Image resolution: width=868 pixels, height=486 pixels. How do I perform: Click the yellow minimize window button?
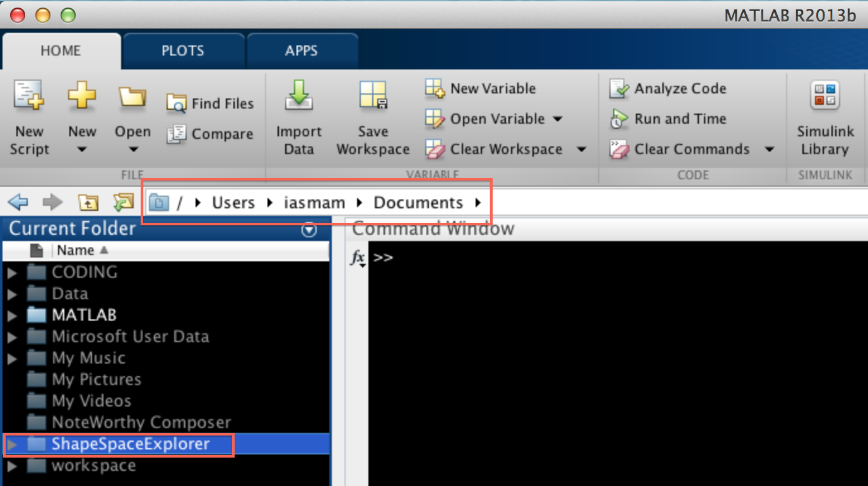[x=42, y=14]
